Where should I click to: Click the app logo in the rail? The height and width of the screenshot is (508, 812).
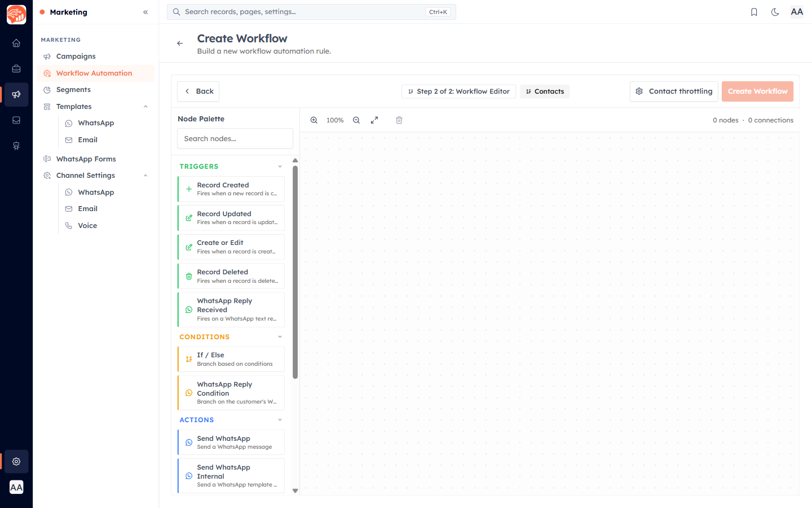coord(16,15)
